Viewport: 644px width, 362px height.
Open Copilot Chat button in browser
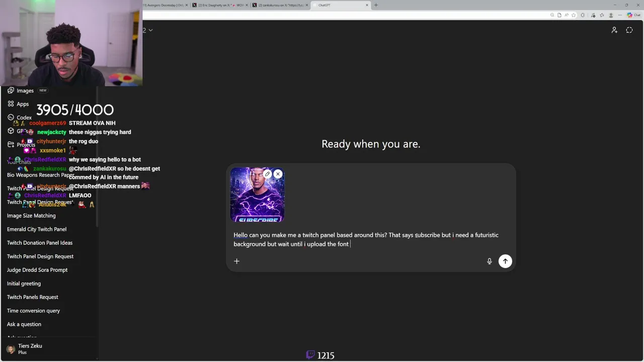[x=633, y=15]
